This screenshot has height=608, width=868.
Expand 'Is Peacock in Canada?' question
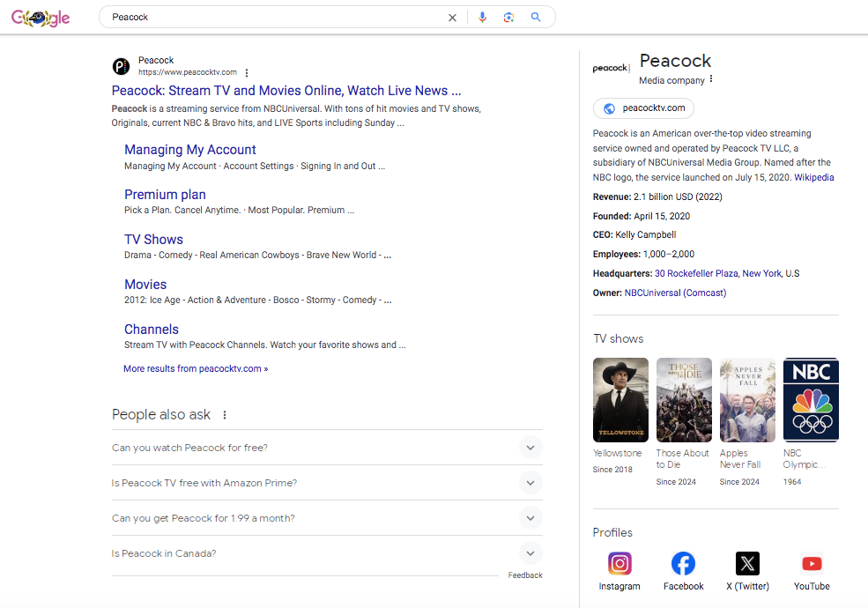[327, 553]
